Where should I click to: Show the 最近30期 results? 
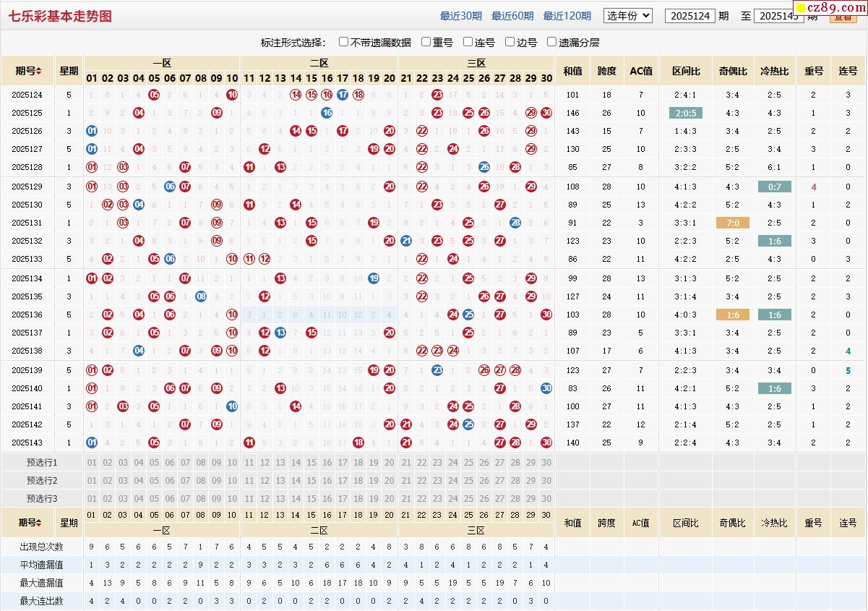click(x=460, y=16)
